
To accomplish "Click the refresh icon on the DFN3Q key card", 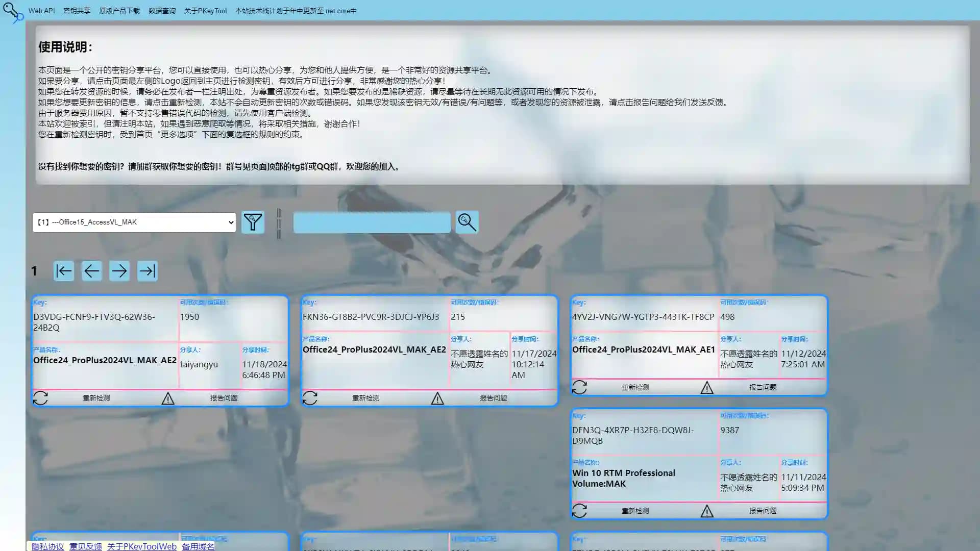I will tap(579, 511).
